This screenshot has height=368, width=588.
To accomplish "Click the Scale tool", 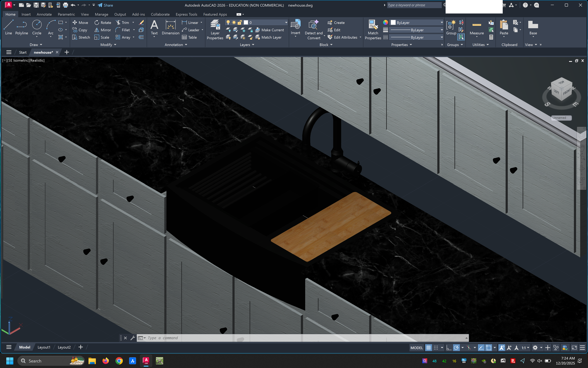I will click(x=102, y=37).
